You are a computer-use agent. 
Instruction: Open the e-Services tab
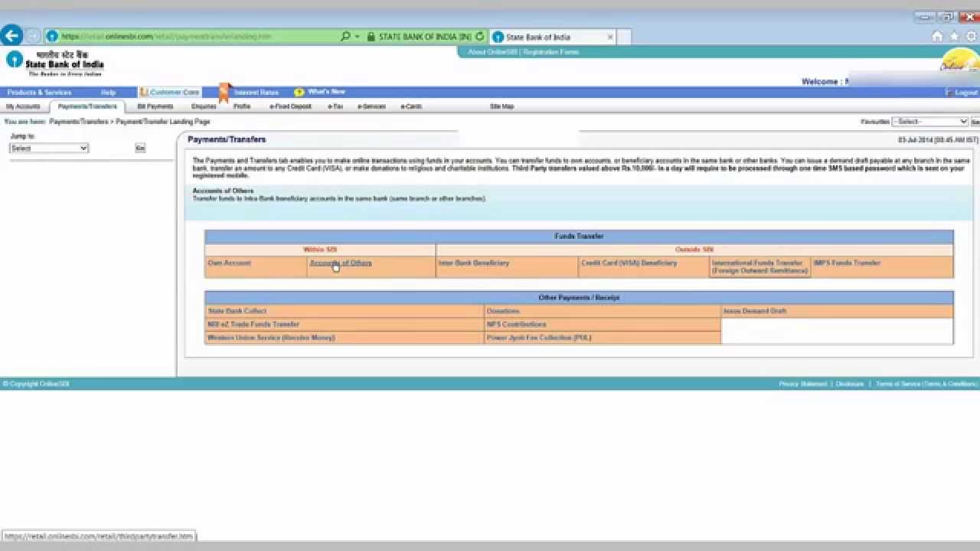tap(372, 106)
